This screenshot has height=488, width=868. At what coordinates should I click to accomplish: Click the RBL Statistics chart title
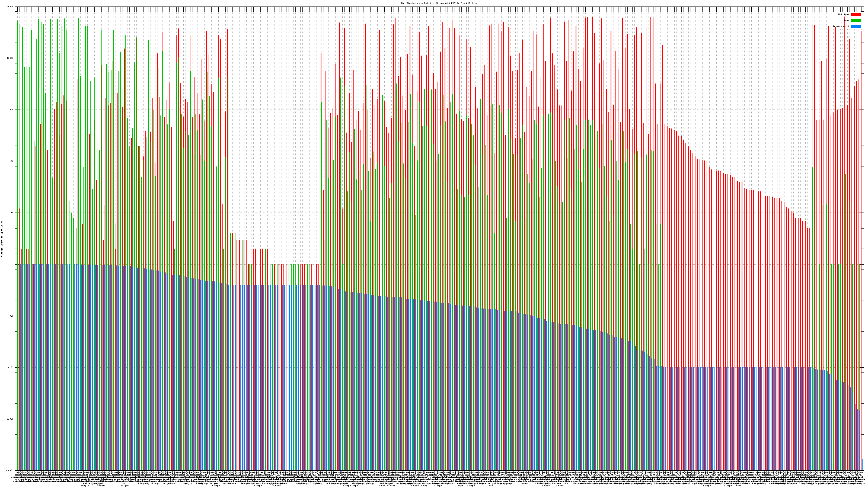pyautogui.click(x=439, y=3)
